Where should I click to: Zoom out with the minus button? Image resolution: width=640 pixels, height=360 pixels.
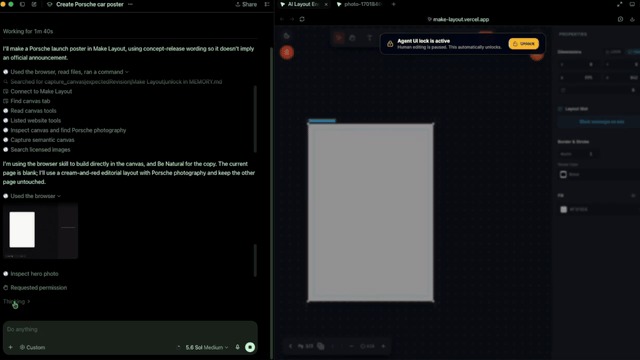point(351,346)
